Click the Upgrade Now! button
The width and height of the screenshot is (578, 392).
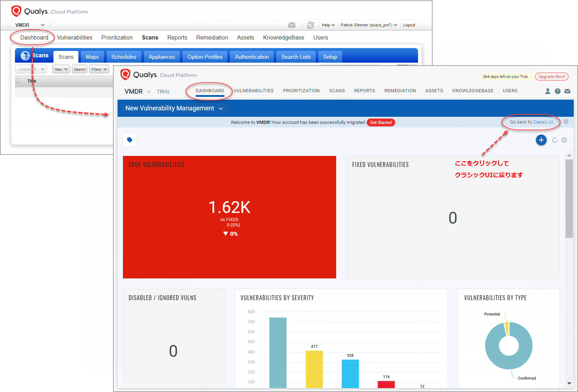552,77
